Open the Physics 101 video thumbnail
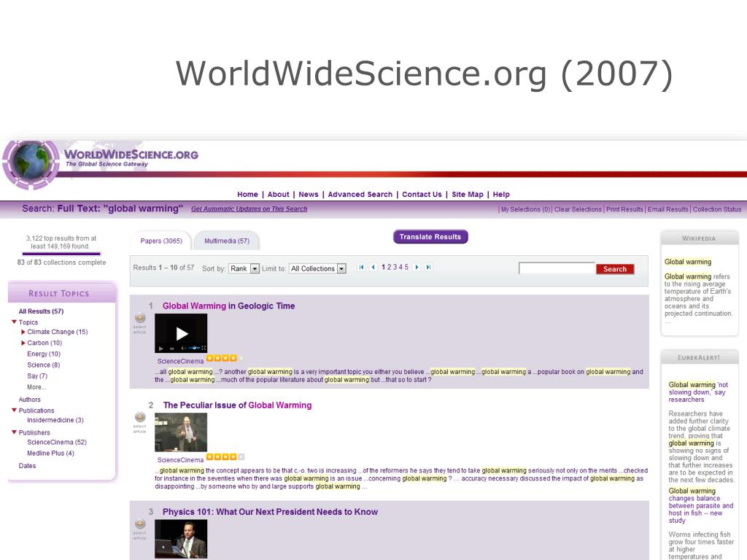 coord(181,539)
